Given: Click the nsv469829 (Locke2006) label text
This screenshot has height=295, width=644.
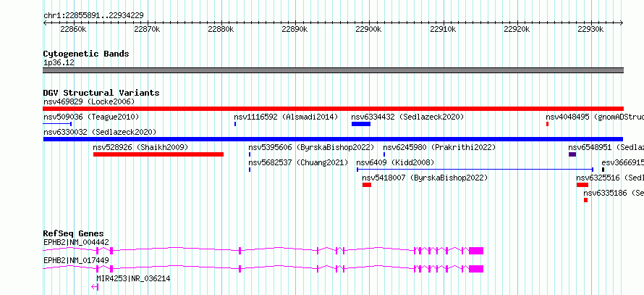Looking at the screenshot, I should click(x=89, y=101).
